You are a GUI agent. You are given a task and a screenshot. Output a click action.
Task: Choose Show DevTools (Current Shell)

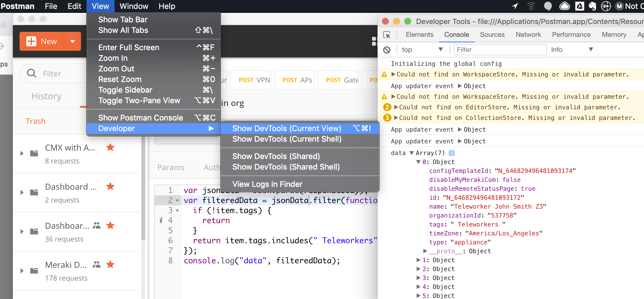pyautogui.click(x=287, y=139)
